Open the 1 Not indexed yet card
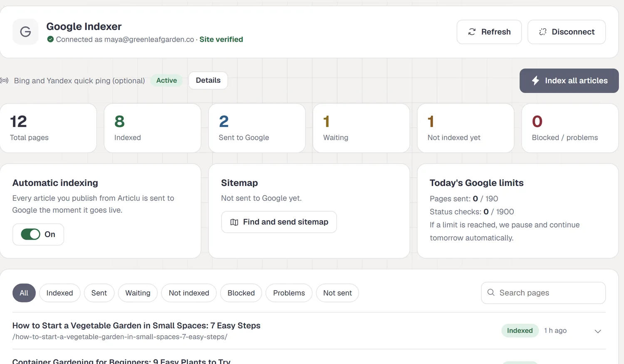Screen dimensions: 624x364 point(466,128)
